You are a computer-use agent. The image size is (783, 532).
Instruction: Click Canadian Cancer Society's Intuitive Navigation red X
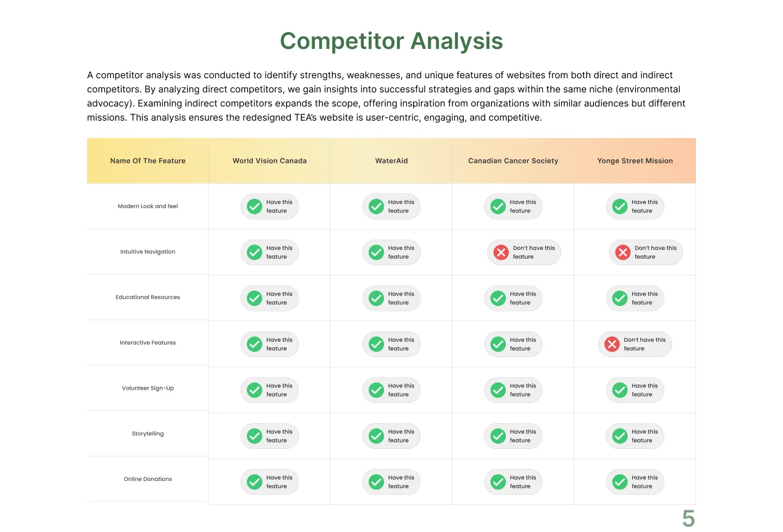tap(501, 252)
